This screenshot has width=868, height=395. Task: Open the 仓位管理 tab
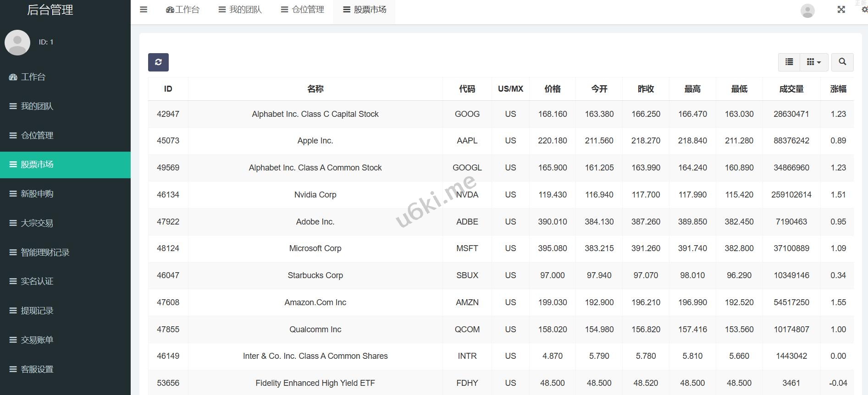click(x=302, y=10)
